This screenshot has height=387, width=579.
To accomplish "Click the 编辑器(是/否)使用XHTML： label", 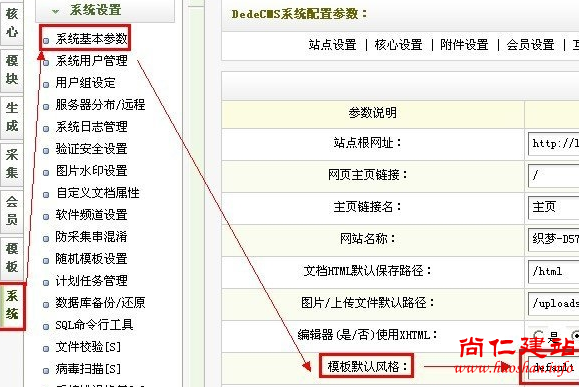I will pos(368,335).
